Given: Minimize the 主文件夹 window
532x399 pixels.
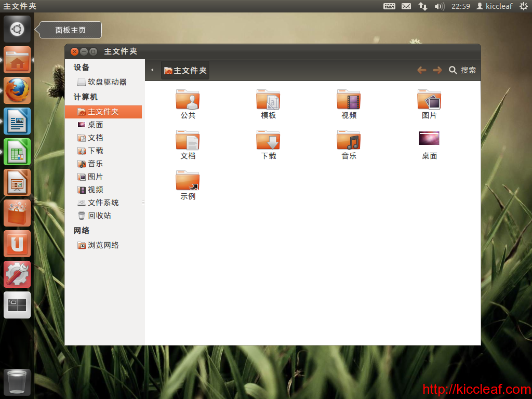Looking at the screenshot, I should 84,51.
